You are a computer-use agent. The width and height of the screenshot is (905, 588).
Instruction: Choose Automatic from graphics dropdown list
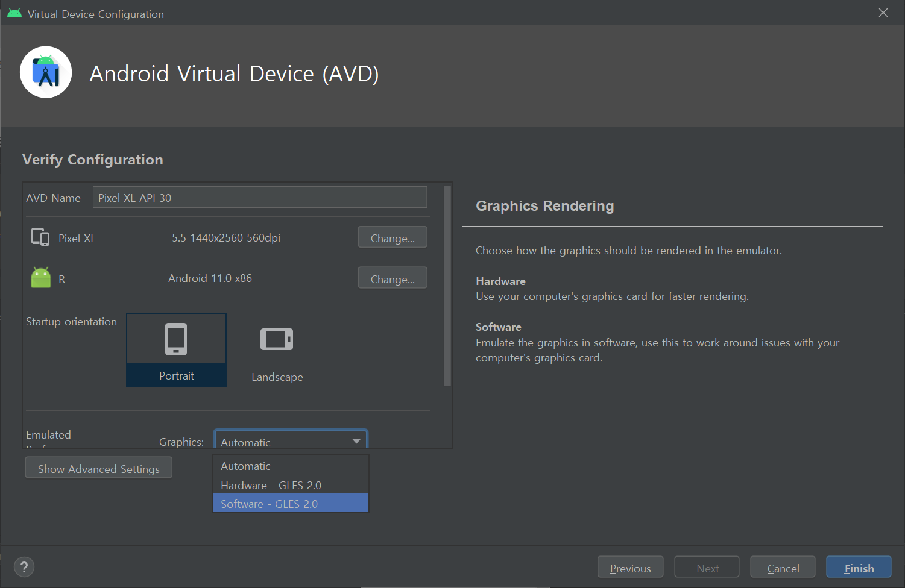(x=291, y=466)
